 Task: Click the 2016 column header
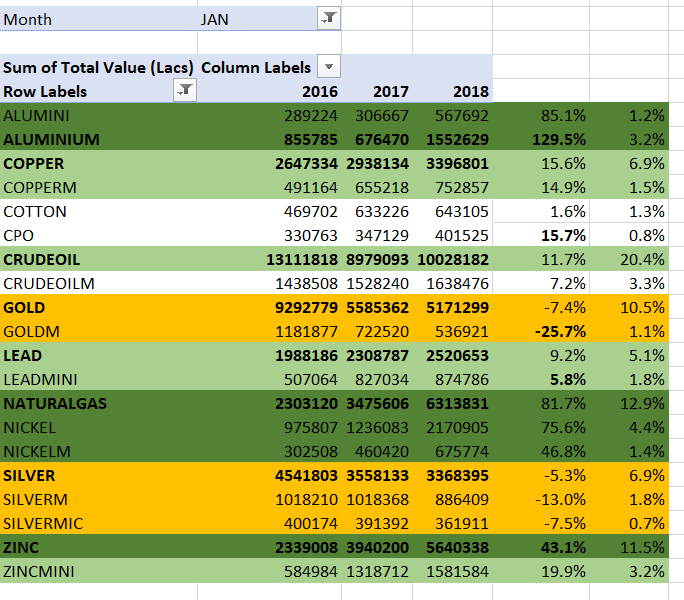(320, 91)
